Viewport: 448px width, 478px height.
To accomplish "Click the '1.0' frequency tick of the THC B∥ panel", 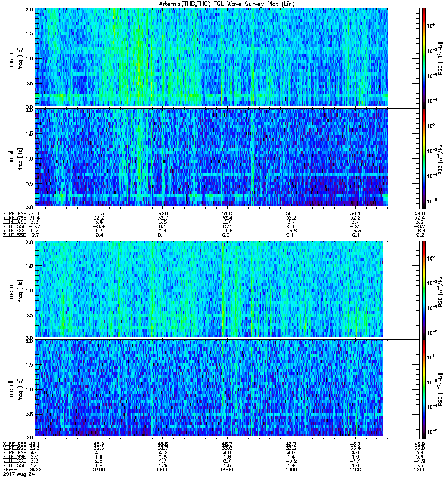I will tap(29, 390).
